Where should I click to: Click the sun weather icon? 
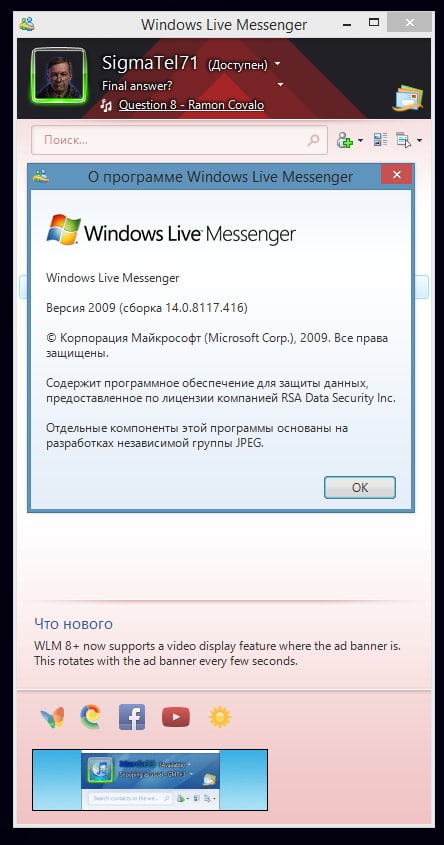point(220,717)
